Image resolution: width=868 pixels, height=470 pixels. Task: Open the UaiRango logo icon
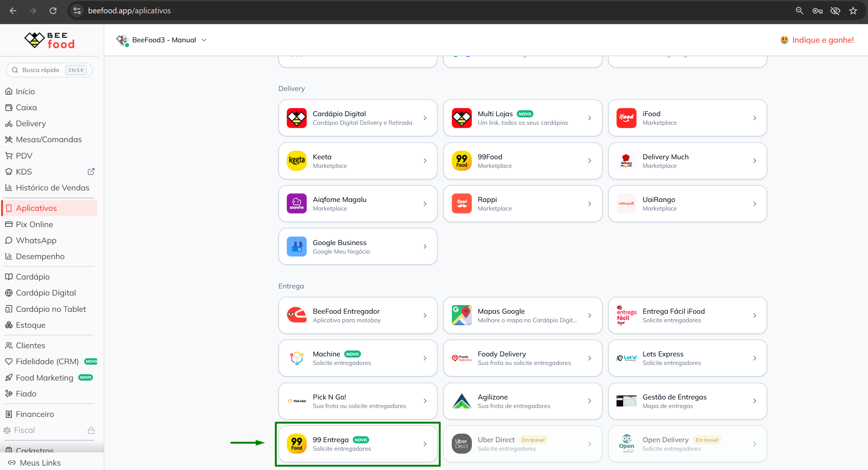(626, 203)
